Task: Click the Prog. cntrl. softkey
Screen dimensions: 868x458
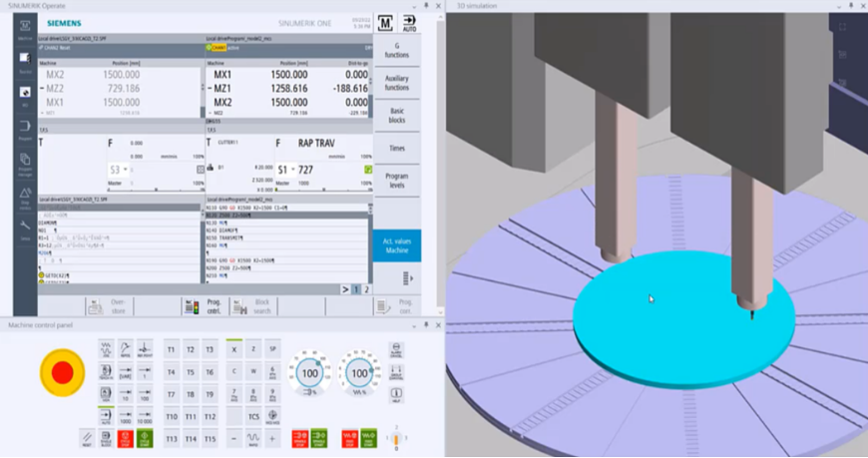Action: pyautogui.click(x=205, y=306)
